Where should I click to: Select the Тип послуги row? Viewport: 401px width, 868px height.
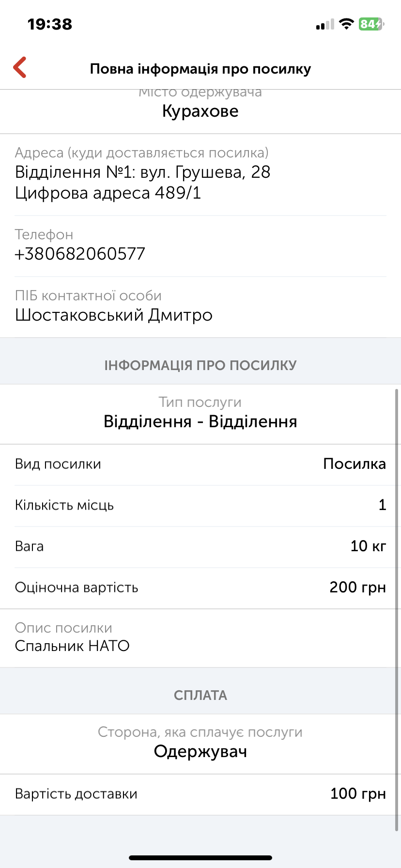200,414
